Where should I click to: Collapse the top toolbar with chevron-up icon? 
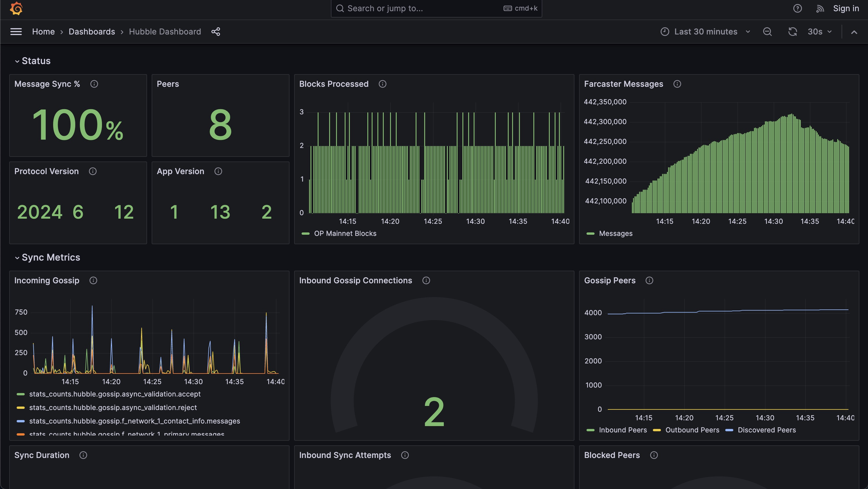click(854, 32)
